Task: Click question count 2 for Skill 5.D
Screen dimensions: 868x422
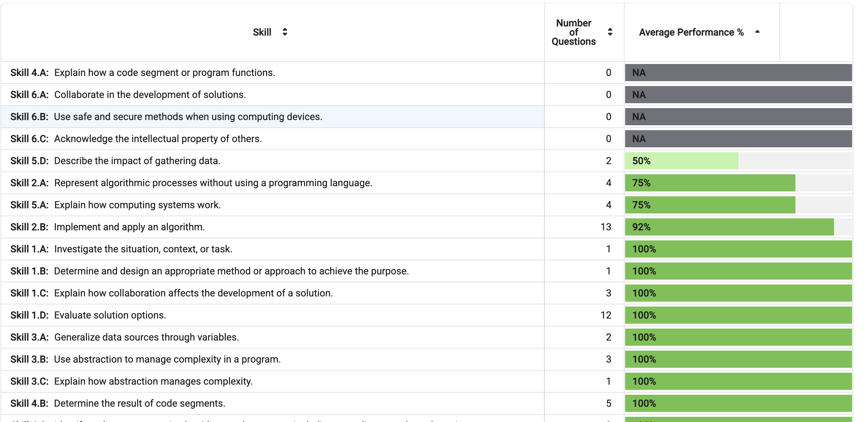Action: (x=609, y=161)
